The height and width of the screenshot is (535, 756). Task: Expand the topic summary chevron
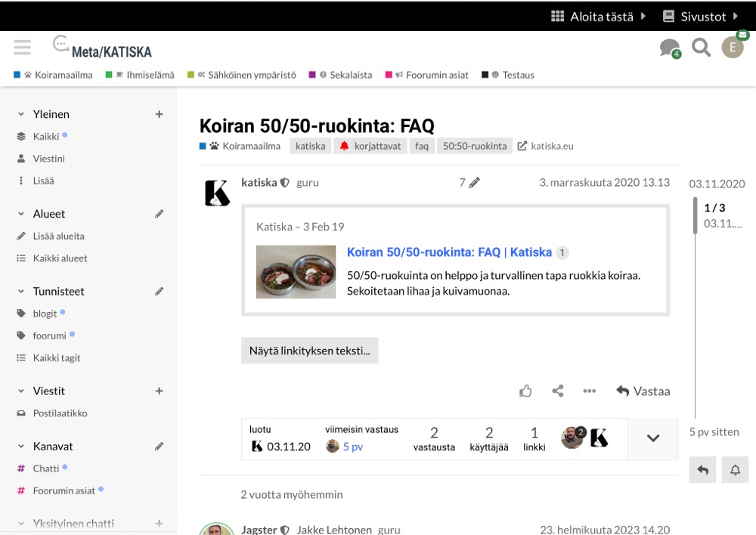653,438
